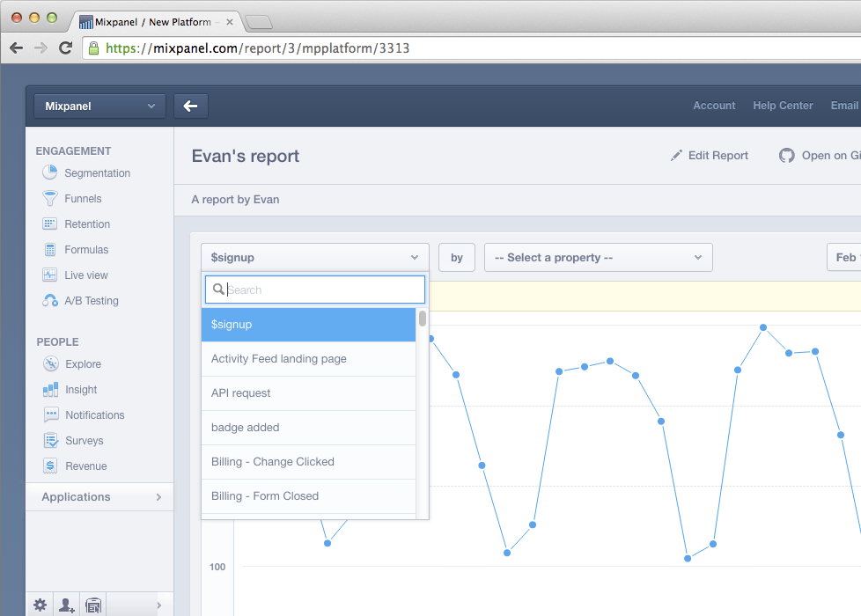This screenshot has width=861, height=616.
Task: Go to Notifications
Action: point(95,415)
